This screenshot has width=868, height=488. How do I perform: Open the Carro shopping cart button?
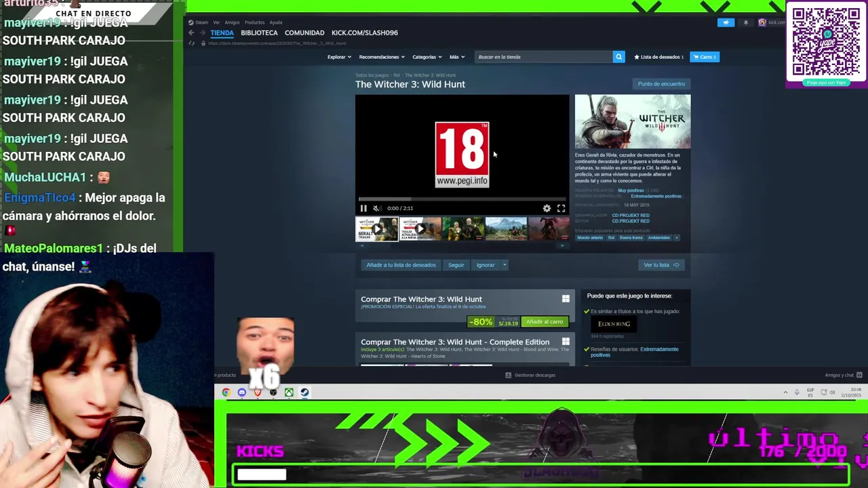704,57
